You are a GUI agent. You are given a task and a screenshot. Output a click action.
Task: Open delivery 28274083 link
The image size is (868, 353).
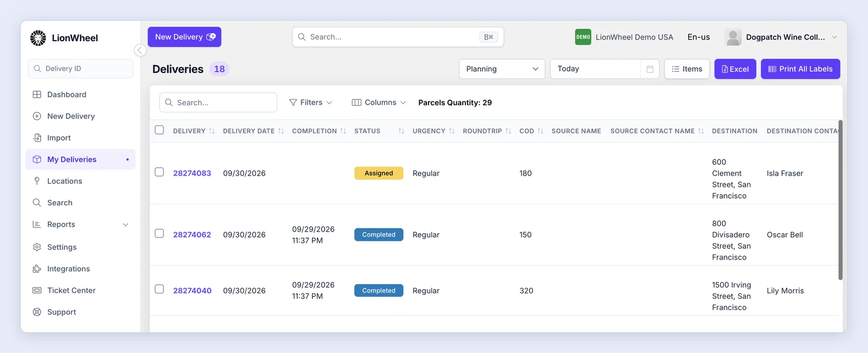[x=192, y=174]
